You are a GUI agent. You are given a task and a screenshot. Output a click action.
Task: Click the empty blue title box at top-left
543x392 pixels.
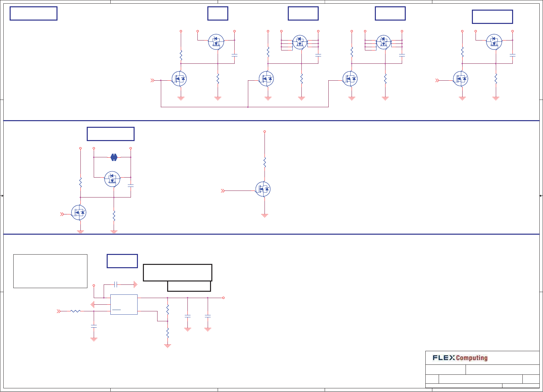pos(34,14)
